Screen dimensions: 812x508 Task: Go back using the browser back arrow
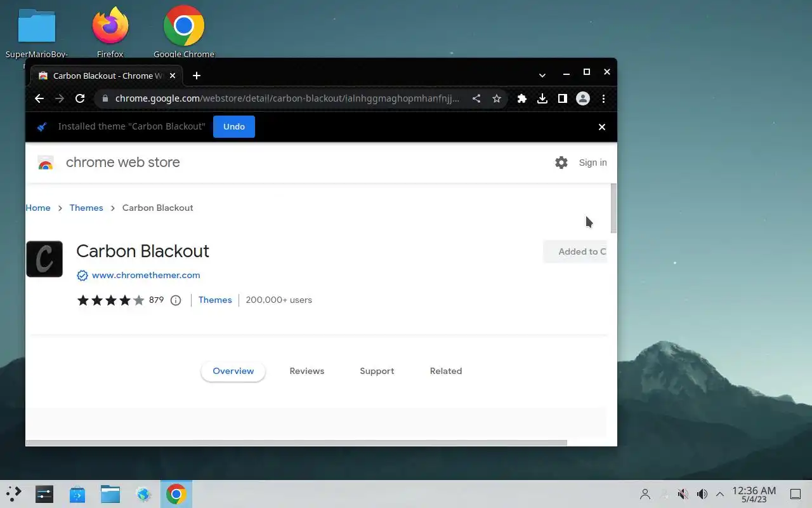[x=39, y=98]
